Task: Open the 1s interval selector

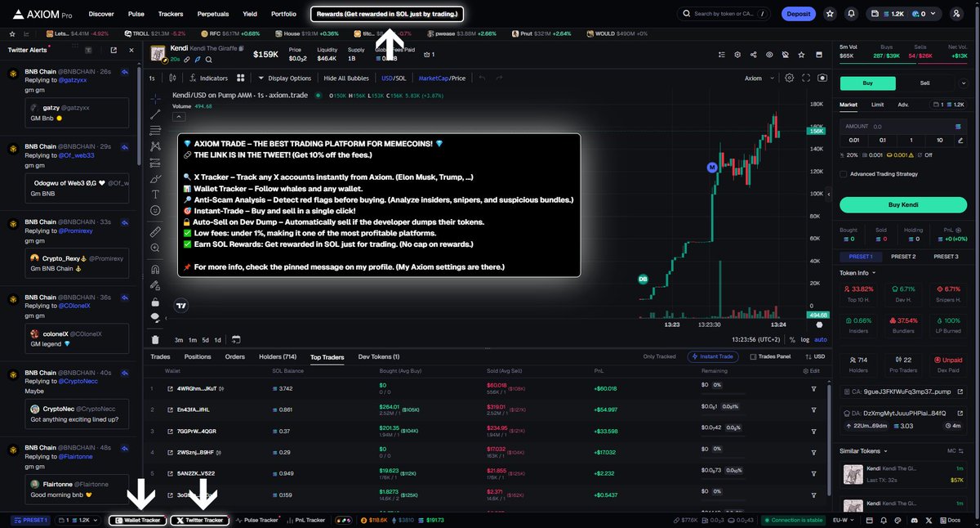Action: [151, 78]
